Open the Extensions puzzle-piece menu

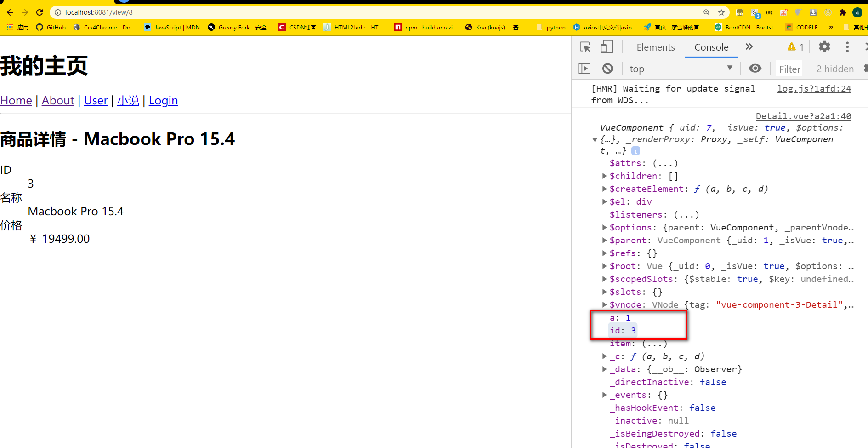843,12
